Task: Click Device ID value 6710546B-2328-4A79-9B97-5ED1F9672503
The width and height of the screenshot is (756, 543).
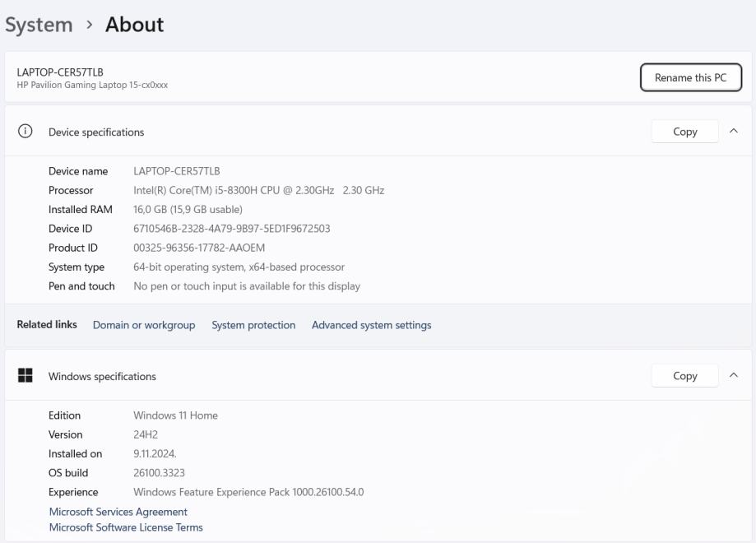Action: coord(231,229)
